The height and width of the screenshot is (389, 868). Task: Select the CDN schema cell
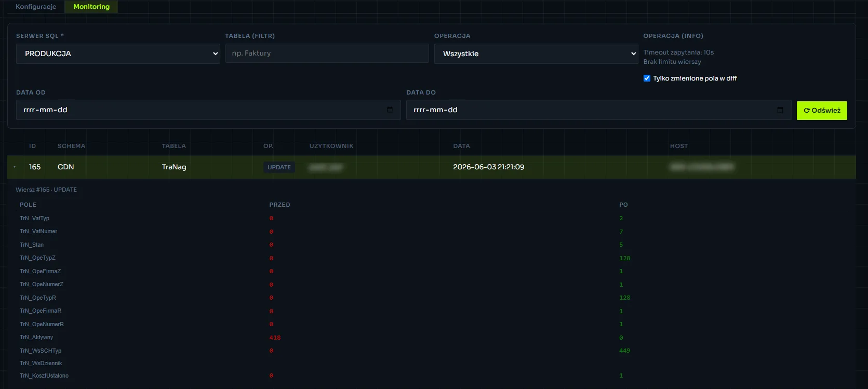[65, 167]
